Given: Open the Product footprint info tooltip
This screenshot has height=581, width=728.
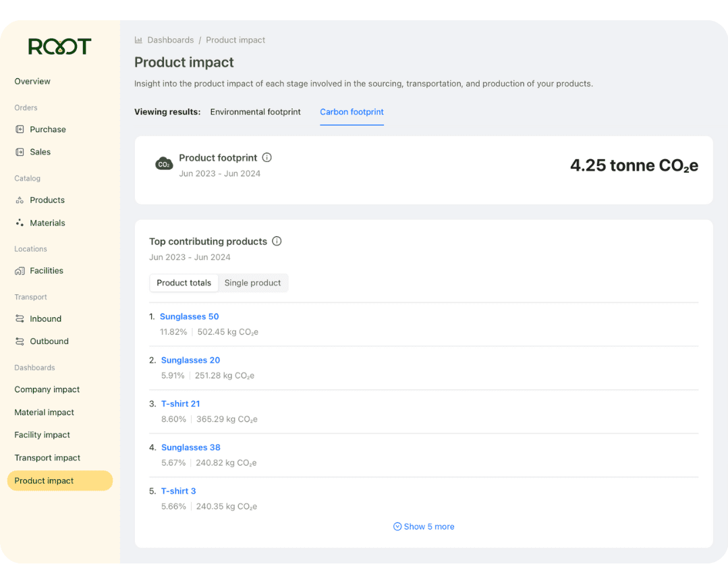Looking at the screenshot, I should [x=267, y=157].
